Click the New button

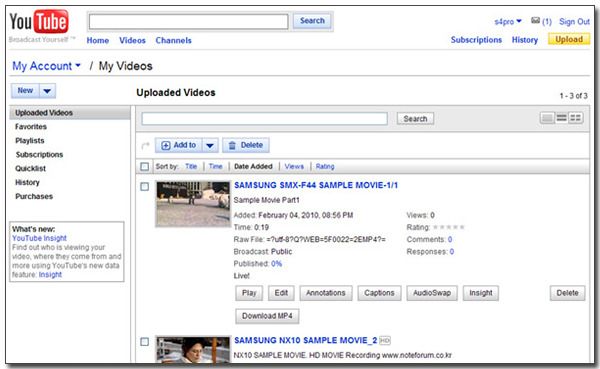point(25,91)
